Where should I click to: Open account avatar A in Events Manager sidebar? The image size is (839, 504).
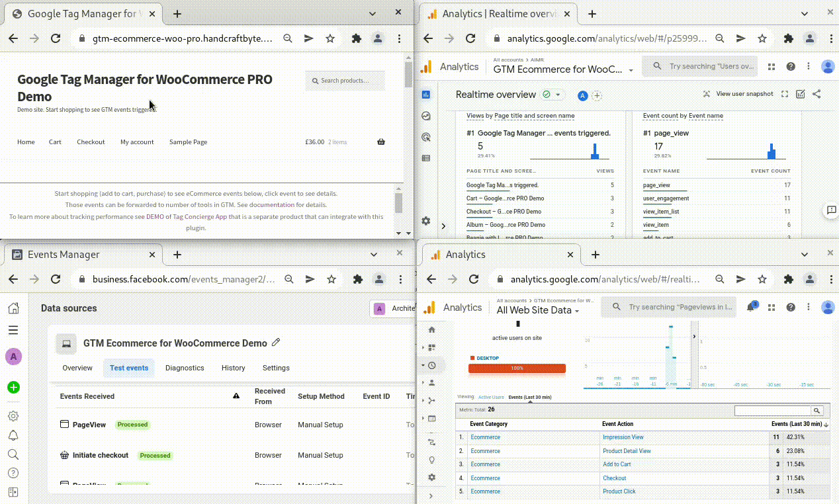pos(13,357)
